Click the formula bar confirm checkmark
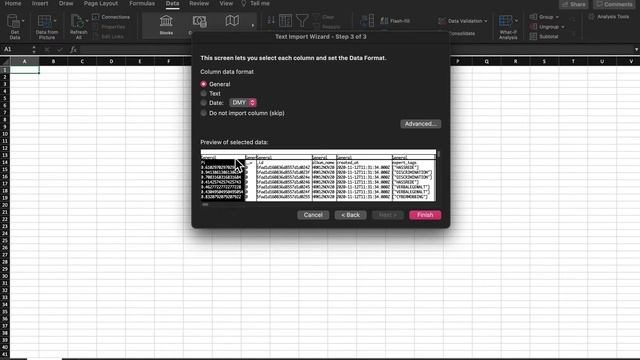The image size is (640, 360). [x=60, y=49]
